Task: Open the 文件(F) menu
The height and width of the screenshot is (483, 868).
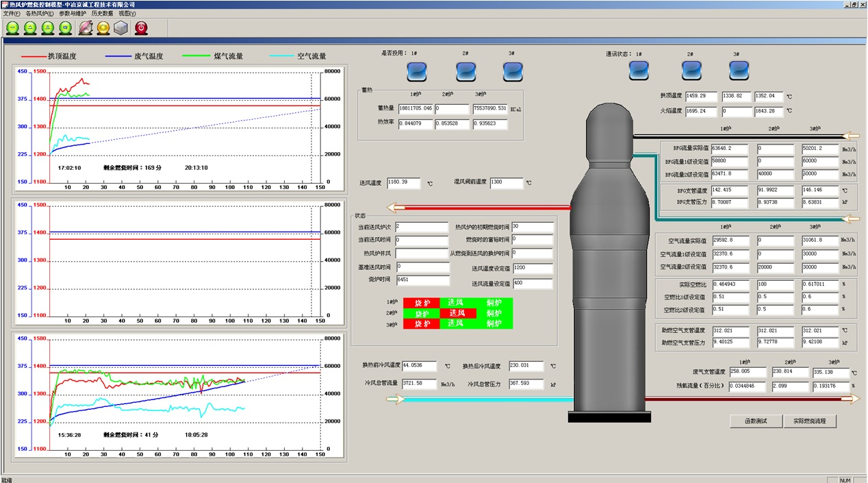Action: [x=12, y=14]
